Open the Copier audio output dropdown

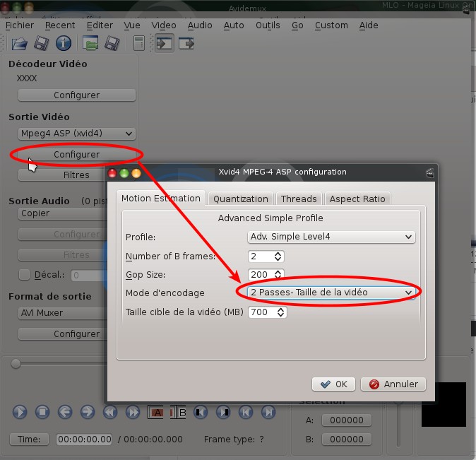click(x=62, y=213)
